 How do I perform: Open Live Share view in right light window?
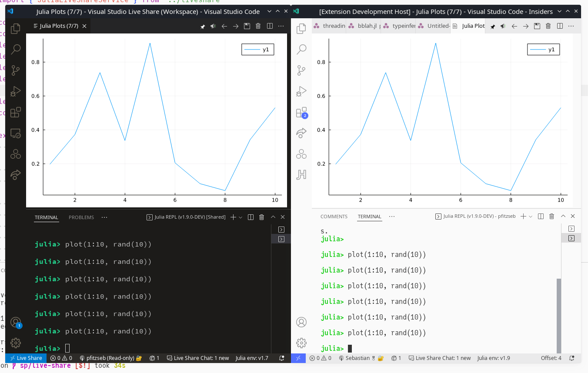tap(301, 133)
